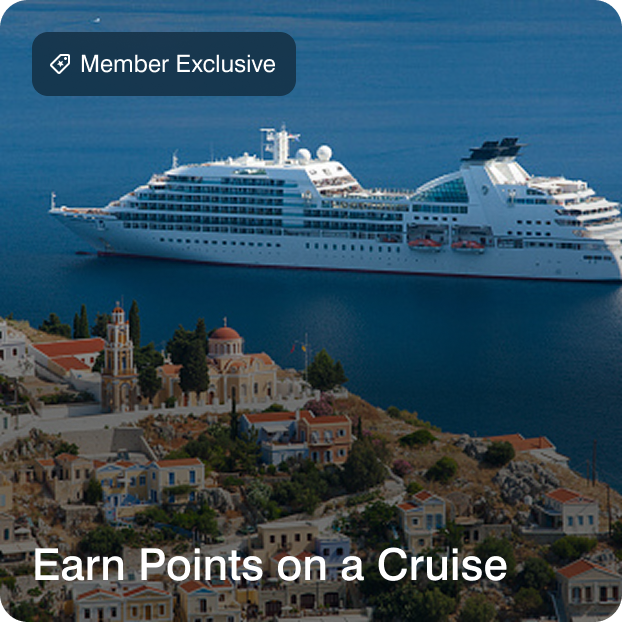Click the small distant boat near top edge
Viewport: 622px width, 622px height.
tap(96, 20)
